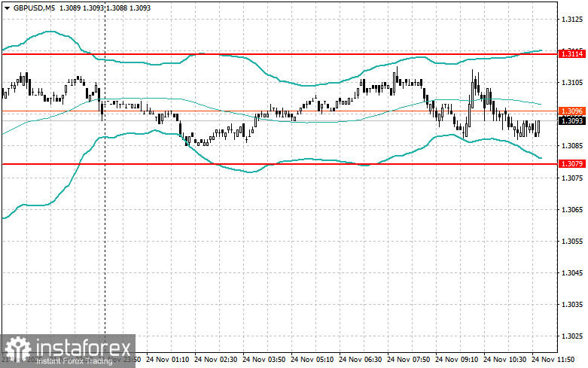588x368 pixels.
Task: Select the 24 Nov 10:30 time label
Action: point(504,360)
